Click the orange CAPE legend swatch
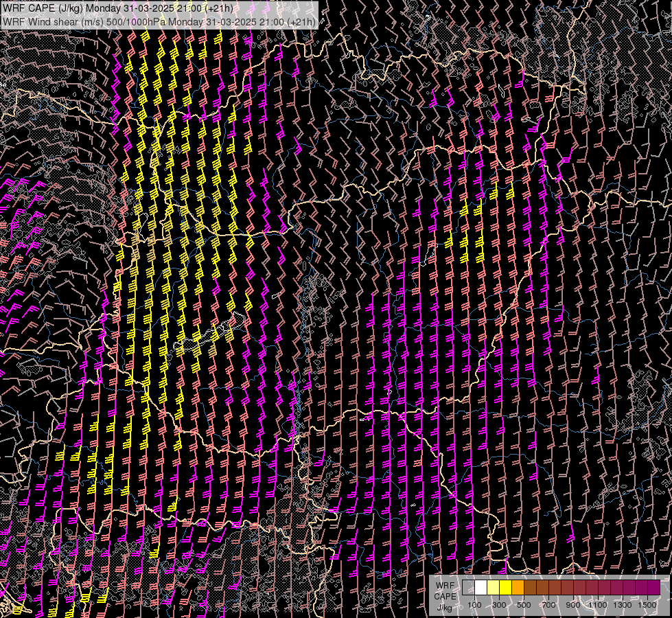Viewport: 672px width, 618px height. click(x=518, y=587)
